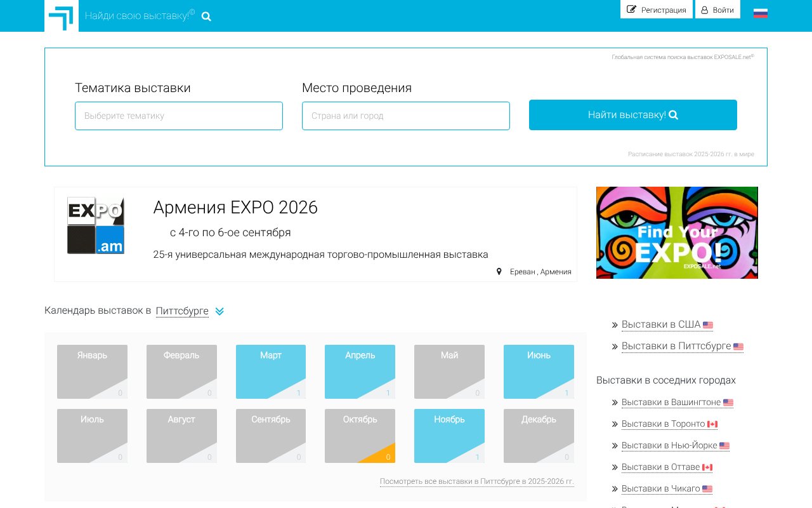
Task: Click the search magnifier icon in the header
Action: tap(206, 16)
